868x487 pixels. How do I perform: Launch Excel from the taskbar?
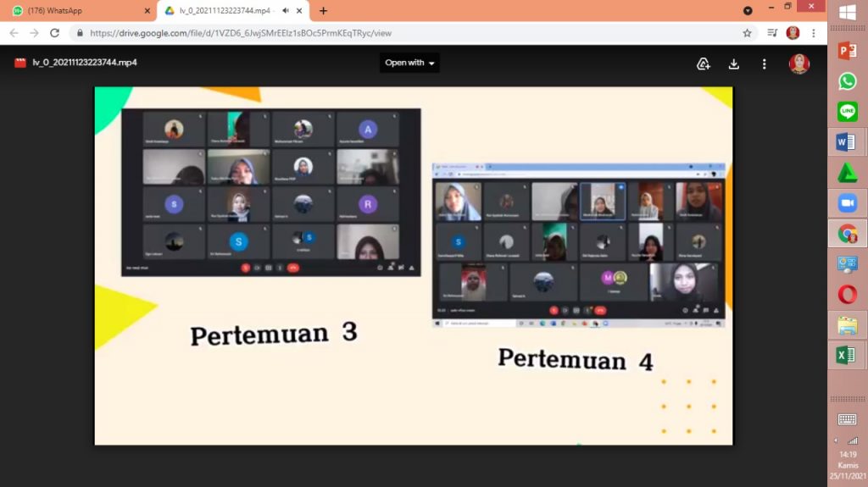(x=847, y=356)
